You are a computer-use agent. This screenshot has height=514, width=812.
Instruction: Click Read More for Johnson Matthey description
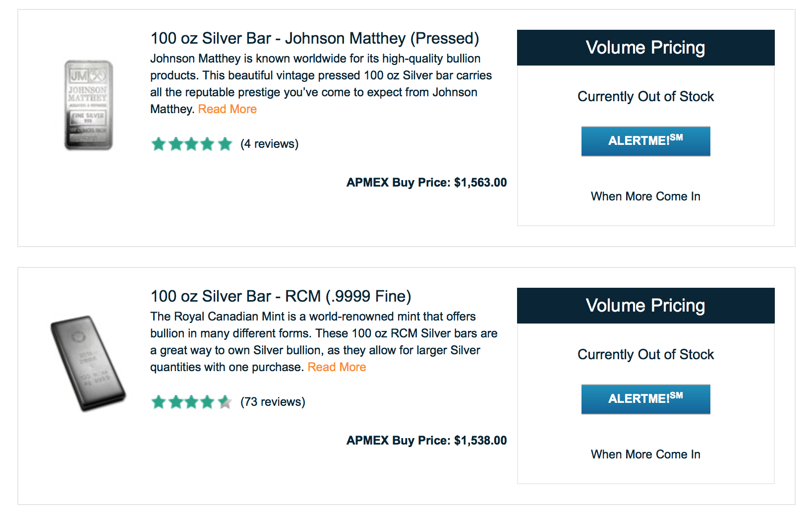(x=228, y=109)
